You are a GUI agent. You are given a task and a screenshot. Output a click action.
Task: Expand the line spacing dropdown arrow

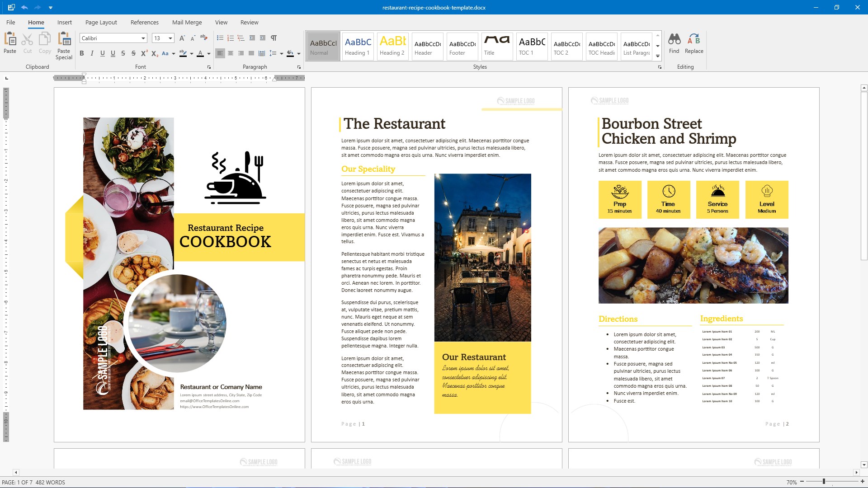(x=282, y=53)
